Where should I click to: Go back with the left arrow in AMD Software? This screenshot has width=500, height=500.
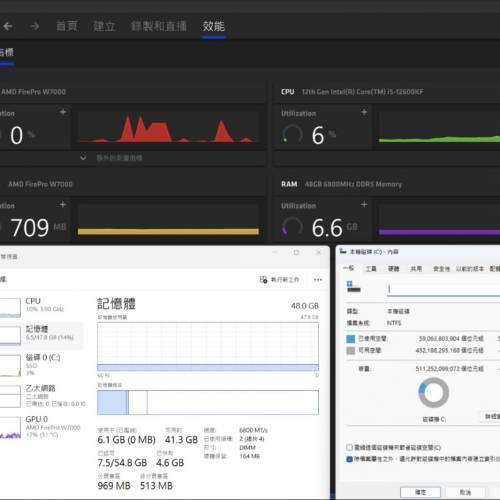(8, 26)
